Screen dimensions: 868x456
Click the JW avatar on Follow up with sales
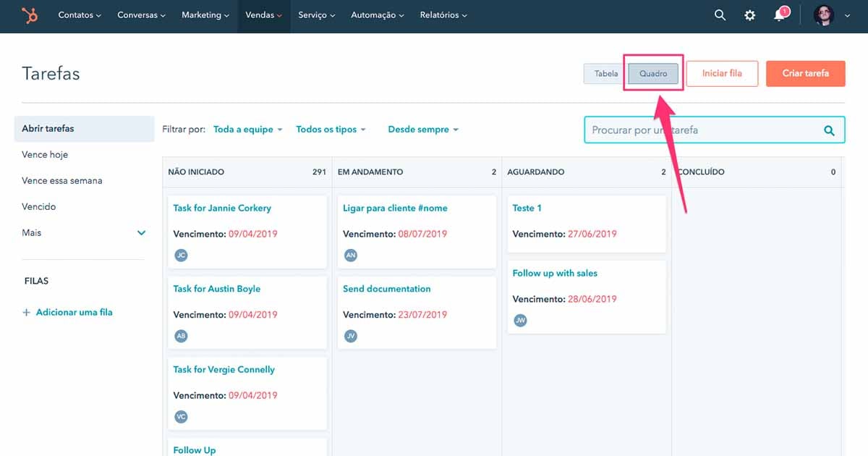520,320
